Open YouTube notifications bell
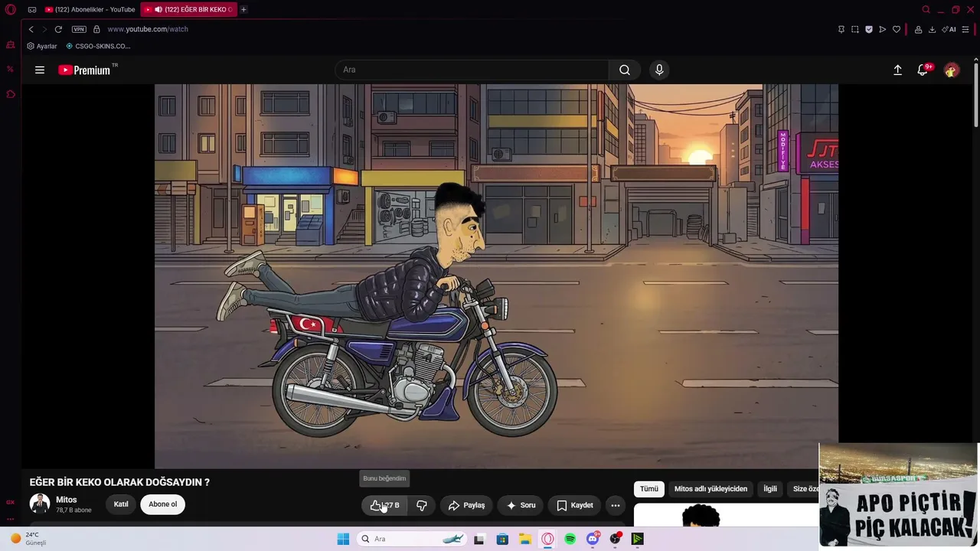 coord(923,70)
